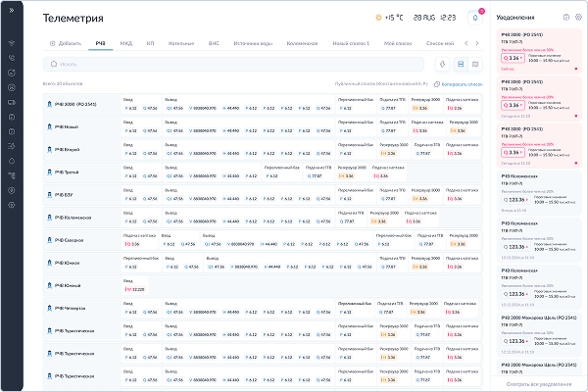Open the water drop sidebar section

click(x=12, y=161)
